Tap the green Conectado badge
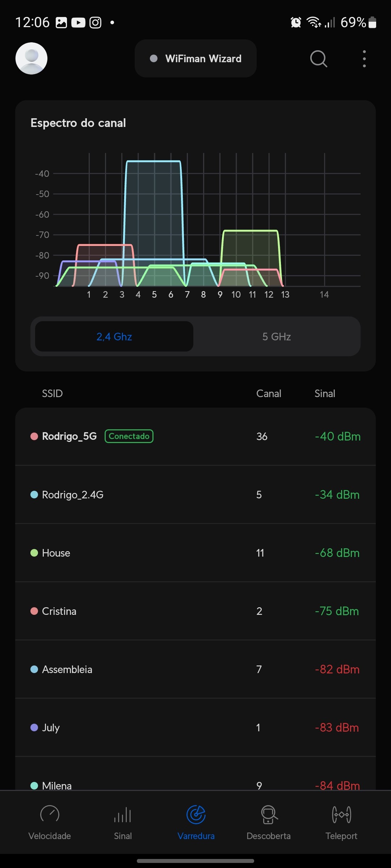The image size is (391, 868). 129,436
